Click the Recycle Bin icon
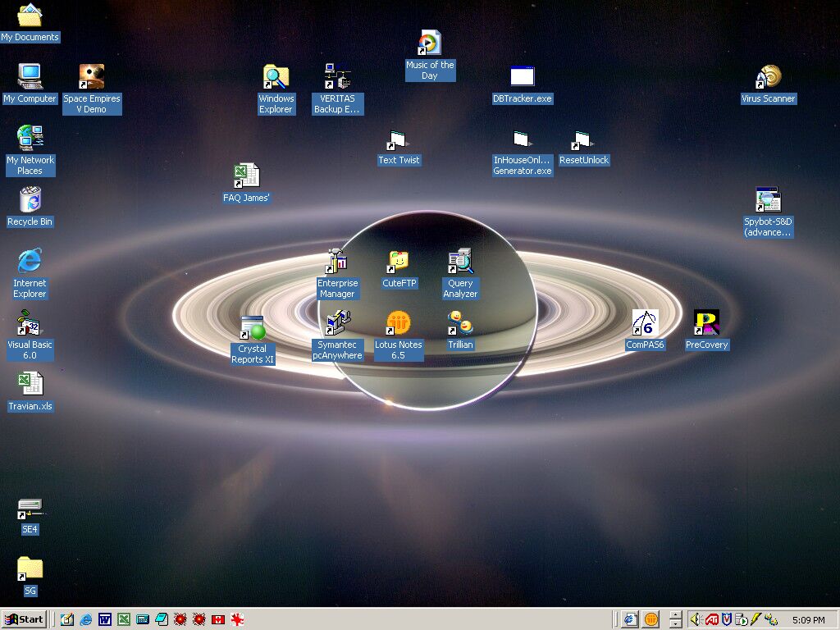 30,201
